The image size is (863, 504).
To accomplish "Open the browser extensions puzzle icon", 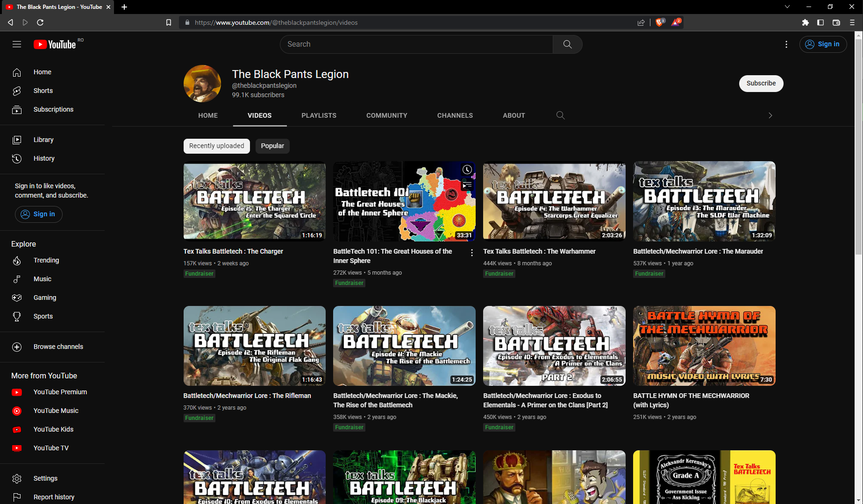I will pos(806,22).
